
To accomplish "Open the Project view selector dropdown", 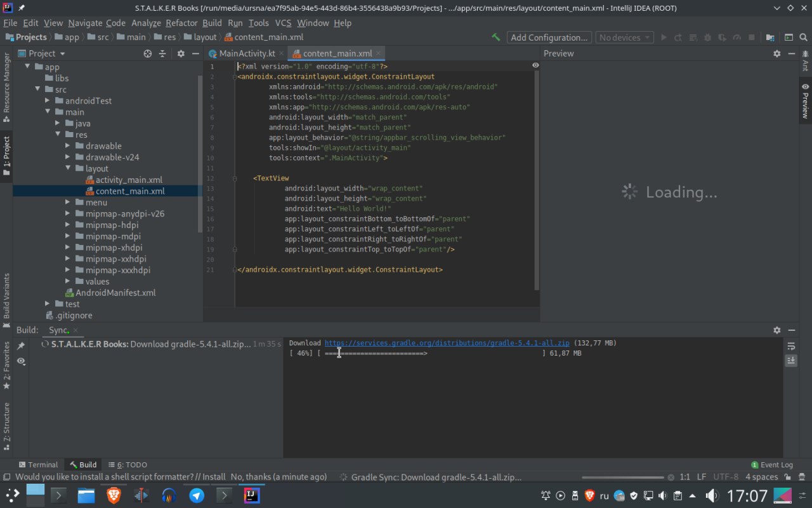I will 42,54.
